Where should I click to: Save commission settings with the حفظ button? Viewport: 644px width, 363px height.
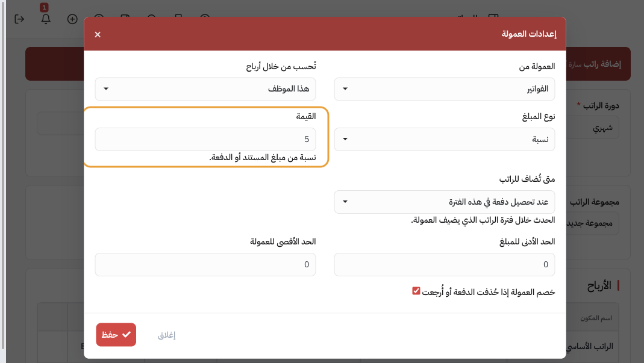click(116, 335)
